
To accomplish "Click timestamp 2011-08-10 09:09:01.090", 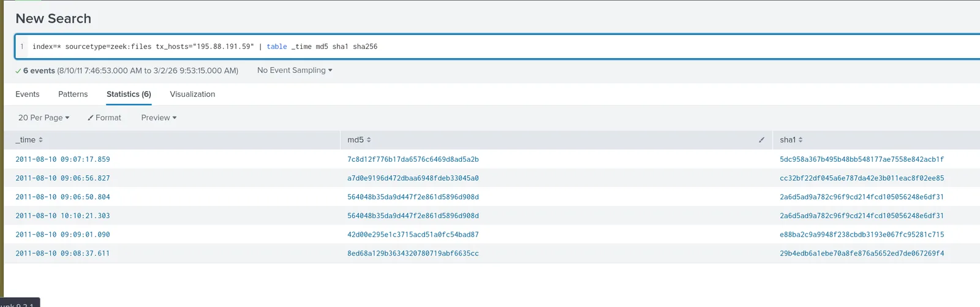I will [62, 235].
